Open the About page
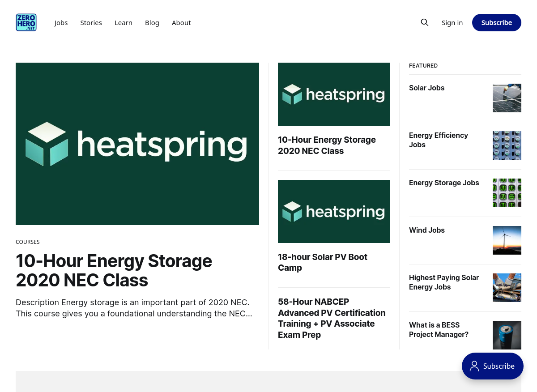 click(181, 22)
